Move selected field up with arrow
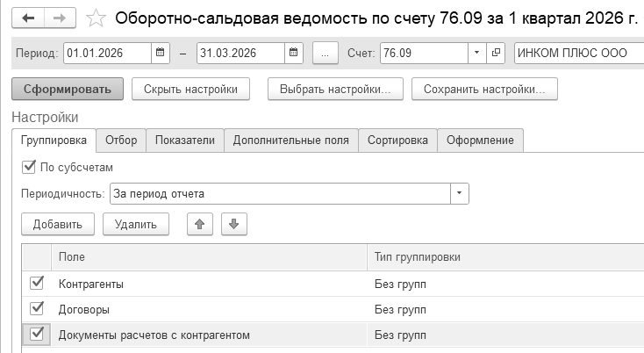This screenshot has width=644, height=353. point(200,224)
